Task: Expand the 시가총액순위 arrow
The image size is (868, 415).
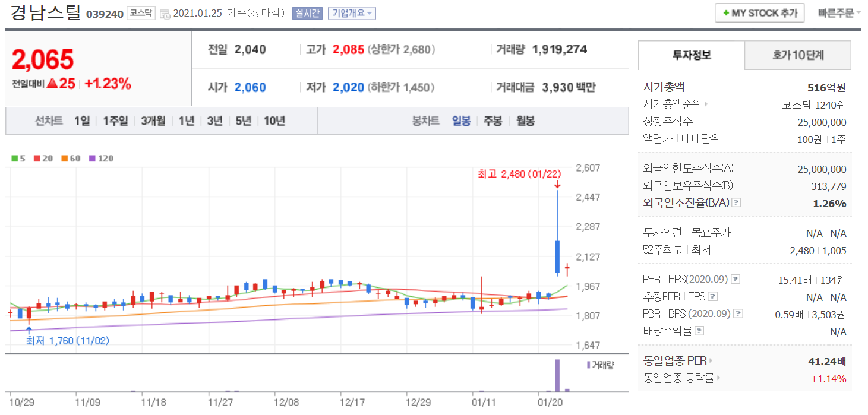Action: tap(706, 105)
